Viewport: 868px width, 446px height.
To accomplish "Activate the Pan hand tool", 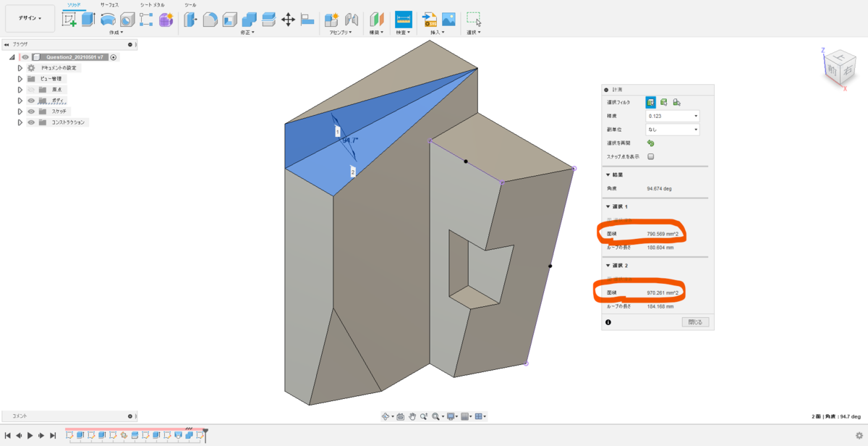I will coord(412,416).
